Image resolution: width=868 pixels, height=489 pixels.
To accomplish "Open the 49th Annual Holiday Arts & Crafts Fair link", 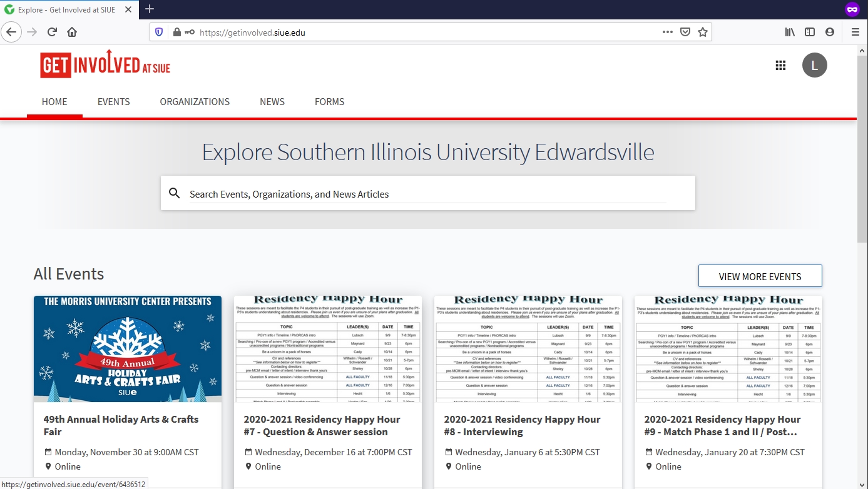I will (x=121, y=425).
